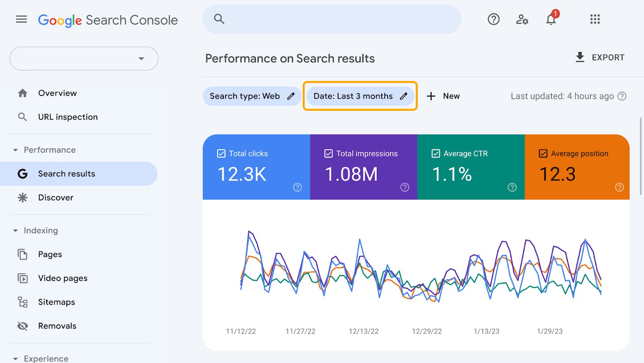The image size is (644, 363).
Task: Select the Search results report
Action: (66, 174)
